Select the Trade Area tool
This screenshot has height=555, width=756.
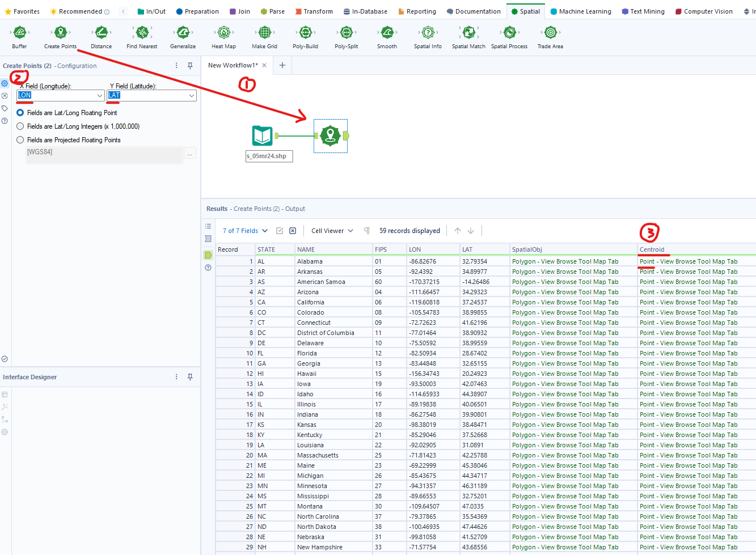coord(550,33)
